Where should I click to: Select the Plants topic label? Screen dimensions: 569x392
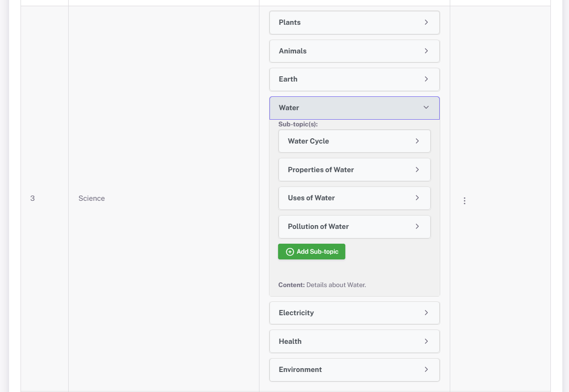(290, 22)
